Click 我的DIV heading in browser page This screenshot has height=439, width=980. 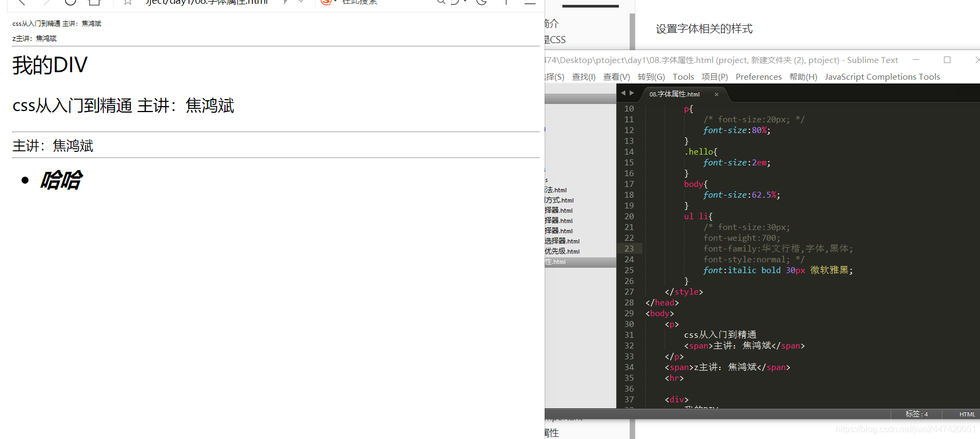pyautogui.click(x=50, y=66)
